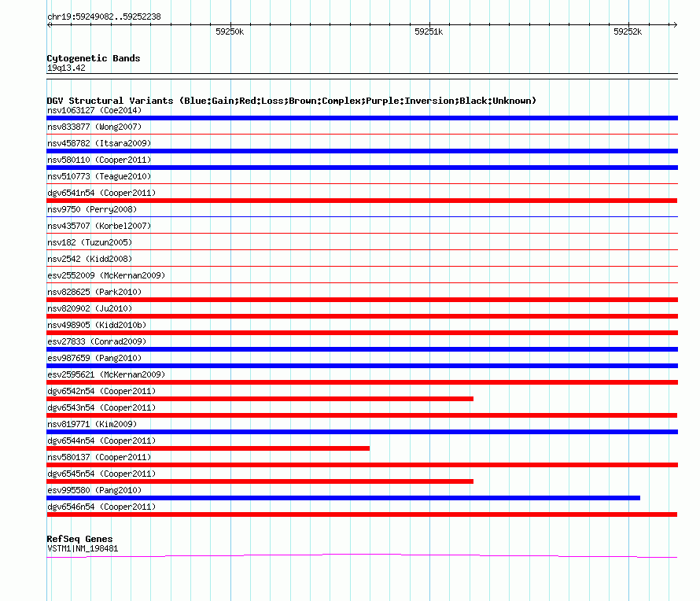This screenshot has height=601, width=700.
Task: Select the dgv6542n54 (Cooper2011) short red bar
Action: [260, 399]
